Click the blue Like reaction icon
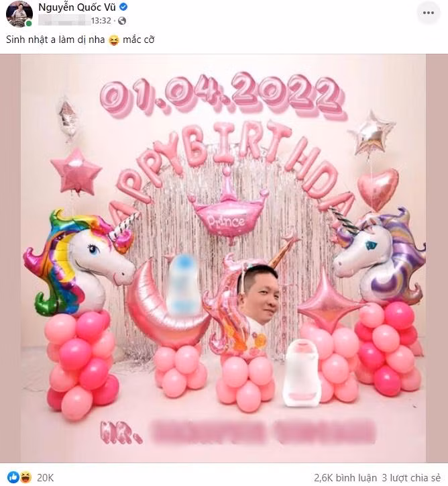The image size is (448, 486). point(13,477)
